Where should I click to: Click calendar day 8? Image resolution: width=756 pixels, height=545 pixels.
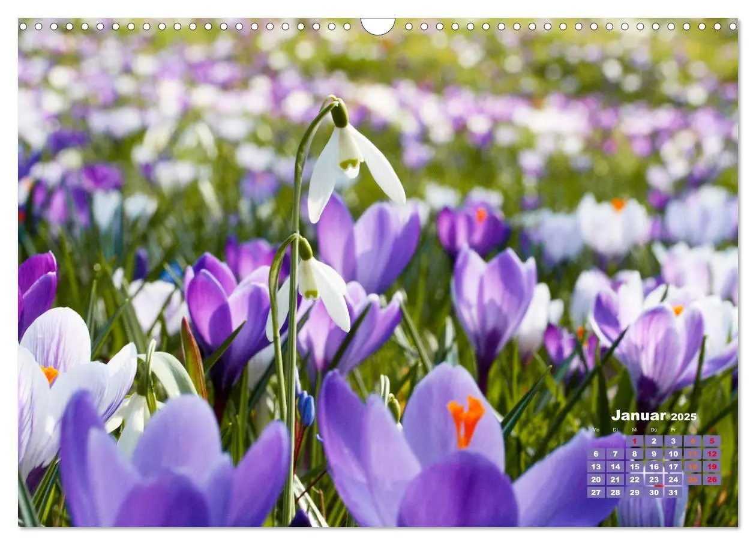(634, 454)
